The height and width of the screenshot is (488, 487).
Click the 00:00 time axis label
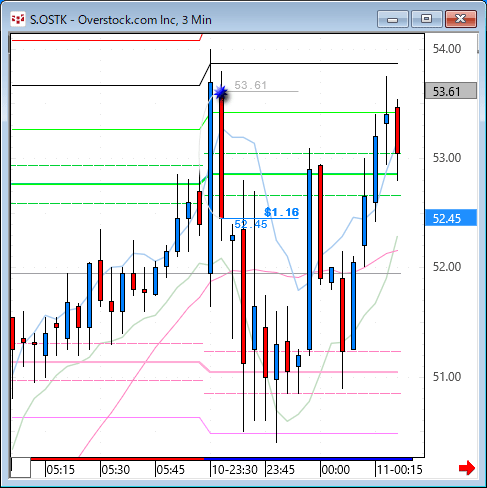click(336, 469)
